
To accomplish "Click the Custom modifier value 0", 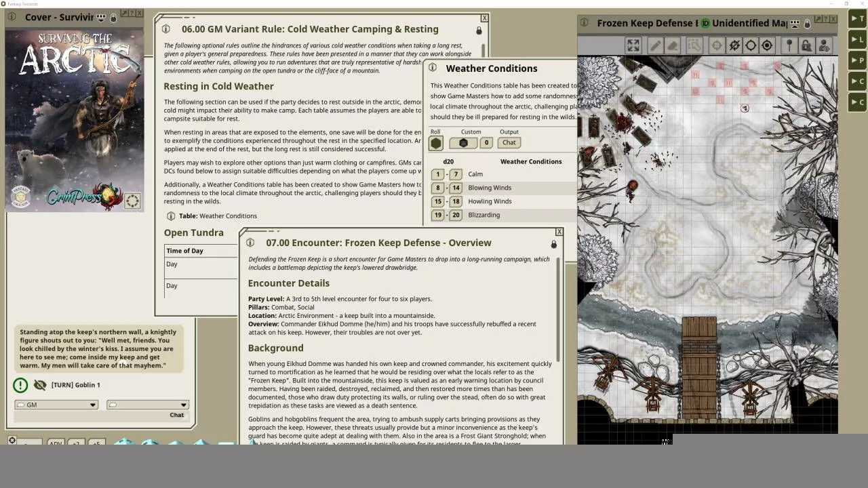I will point(486,143).
